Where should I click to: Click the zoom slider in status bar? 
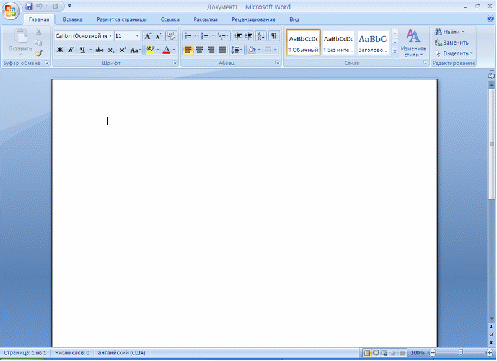click(461, 352)
